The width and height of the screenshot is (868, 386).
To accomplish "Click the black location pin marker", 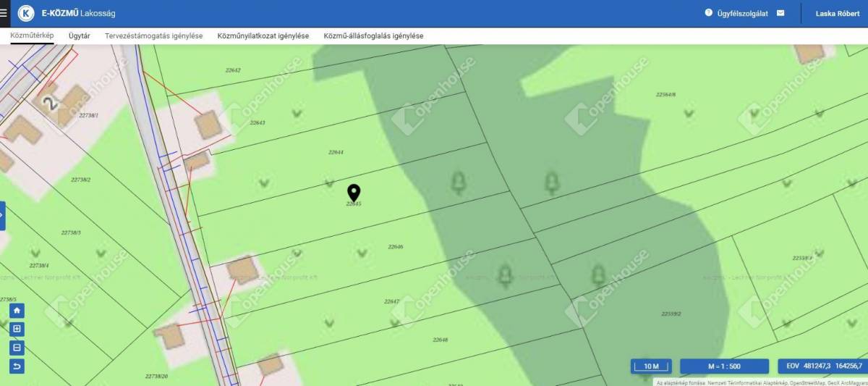I will click(354, 193).
